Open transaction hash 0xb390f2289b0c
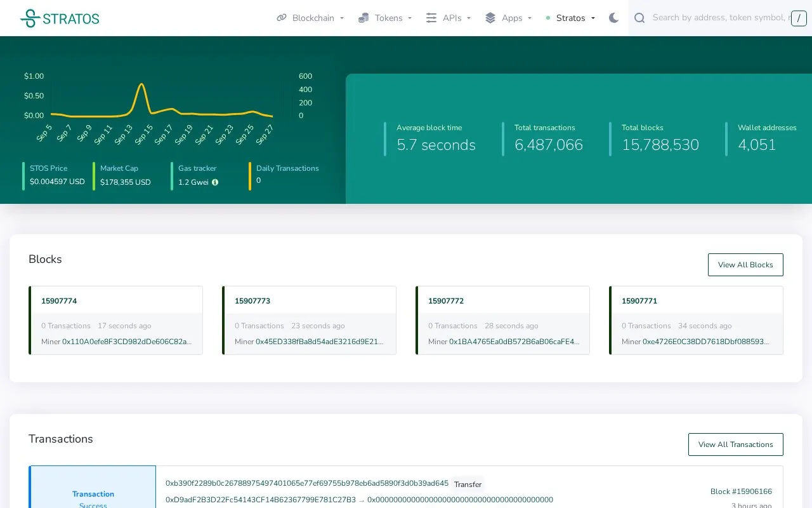 (x=307, y=483)
